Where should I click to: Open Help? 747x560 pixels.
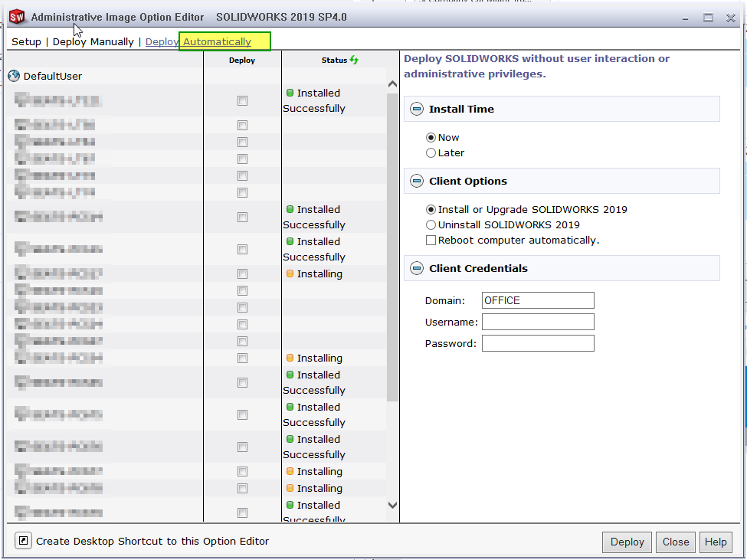coord(716,542)
